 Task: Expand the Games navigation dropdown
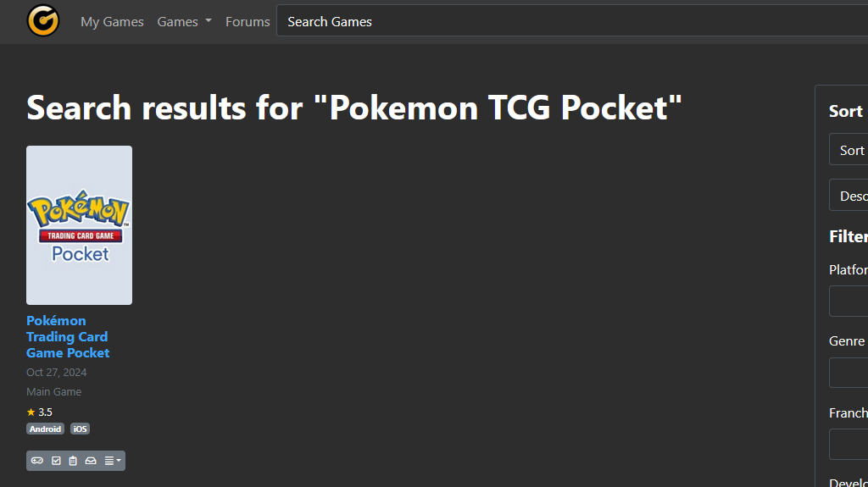coord(184,22)
